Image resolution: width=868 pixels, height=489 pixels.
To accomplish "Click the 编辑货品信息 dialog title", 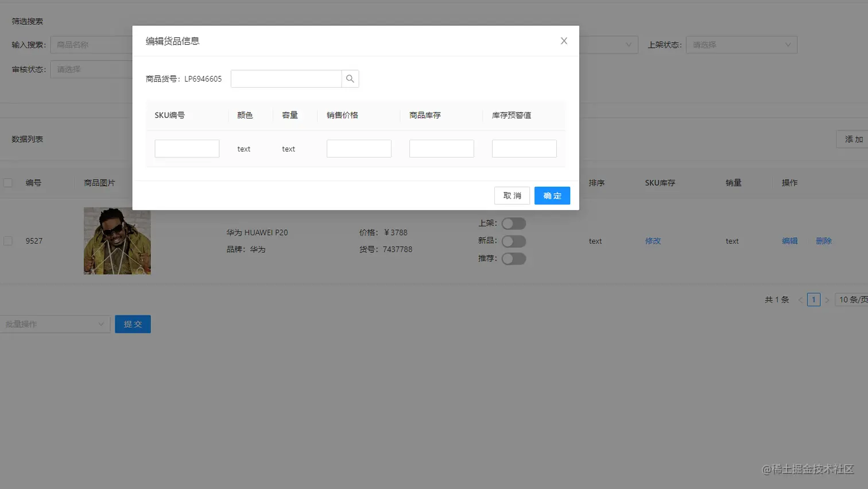I will pyautogui.click(x=173, y=41).
